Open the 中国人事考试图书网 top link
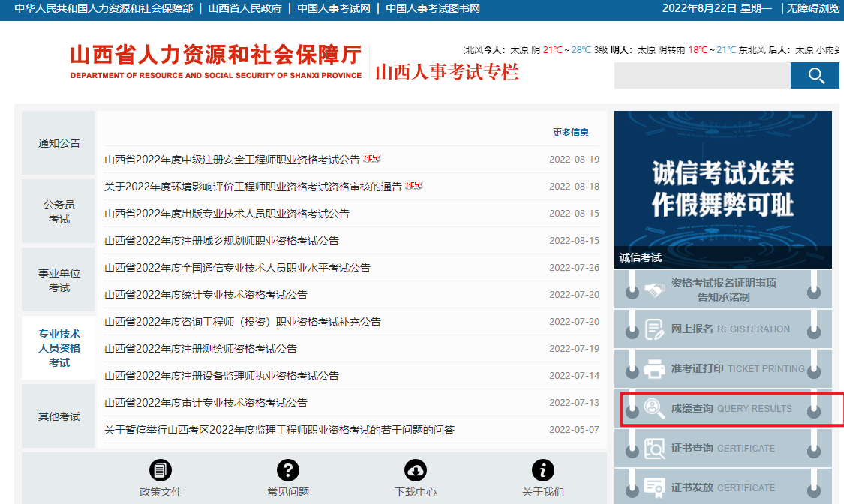This screenshot has width=844, height=504. (x=433, y=8)
